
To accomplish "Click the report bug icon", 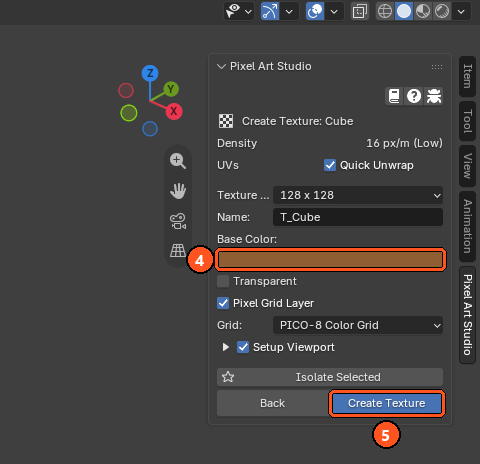I will click(434, 96).
